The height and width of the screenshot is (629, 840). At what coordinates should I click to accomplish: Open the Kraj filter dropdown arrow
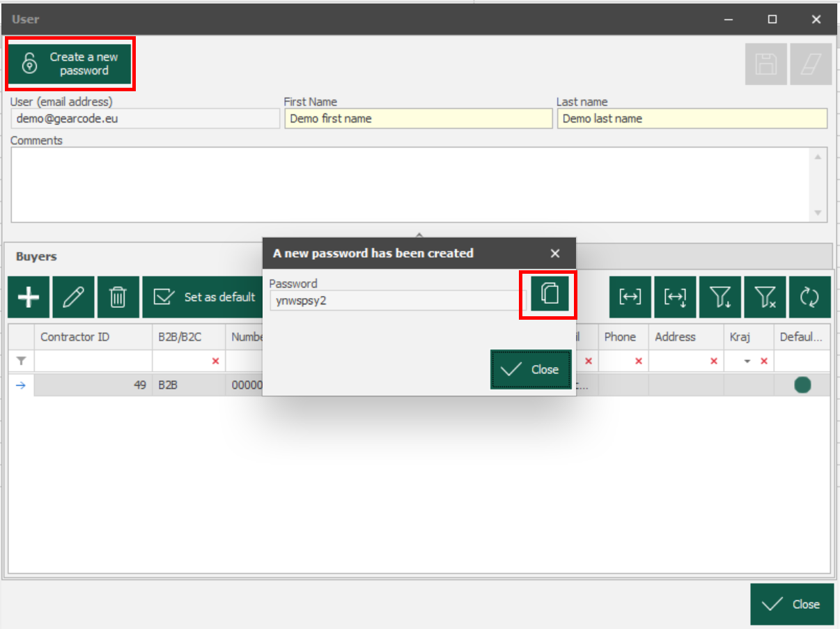747,361
